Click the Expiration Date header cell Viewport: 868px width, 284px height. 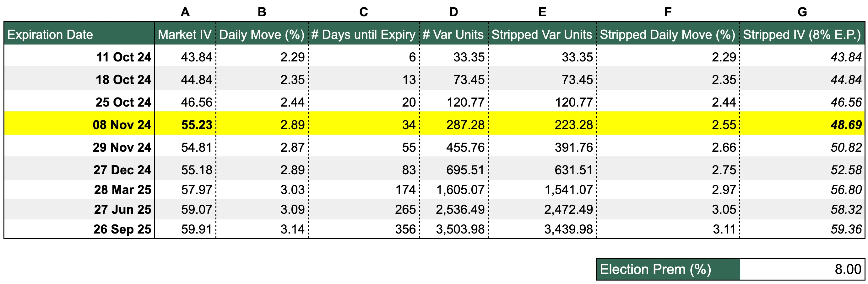click(x=79, y=33)
